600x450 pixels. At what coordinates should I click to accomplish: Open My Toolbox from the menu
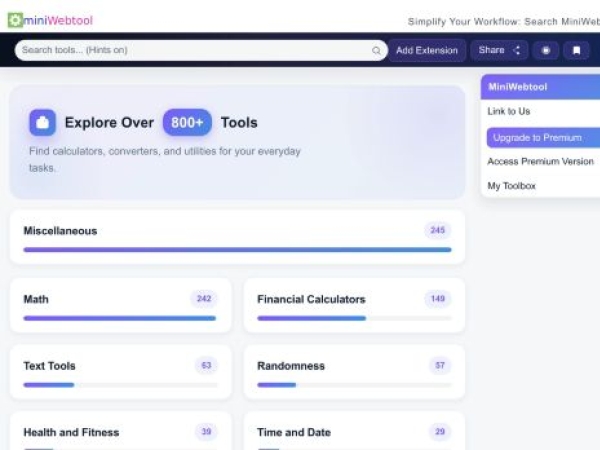[x=512, y=186]
